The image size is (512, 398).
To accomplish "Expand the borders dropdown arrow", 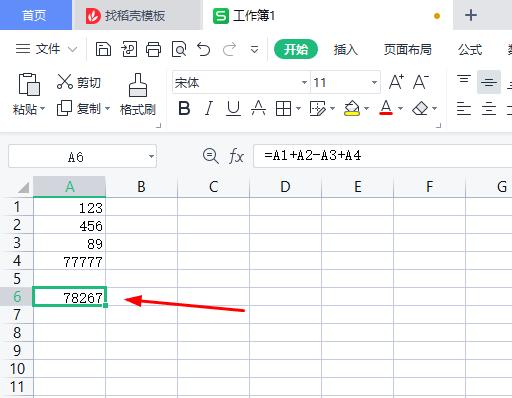I will click(x=298, y=108).
